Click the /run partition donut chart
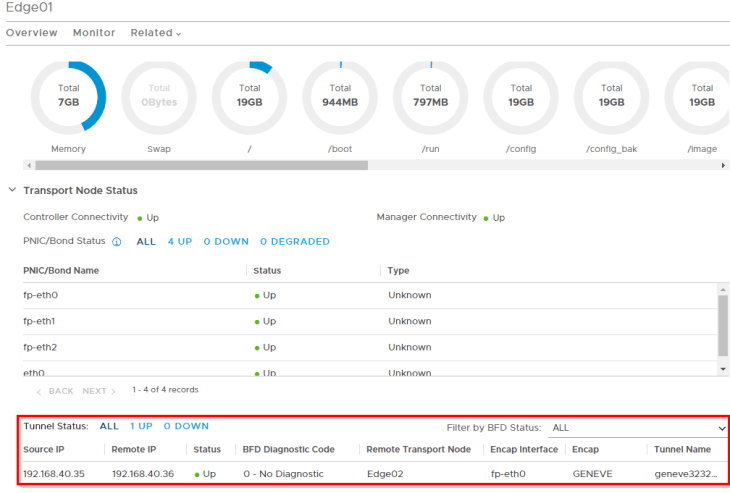Image resolution: width=730 pixels, height=493 pixels. click(x=430, y=96)
